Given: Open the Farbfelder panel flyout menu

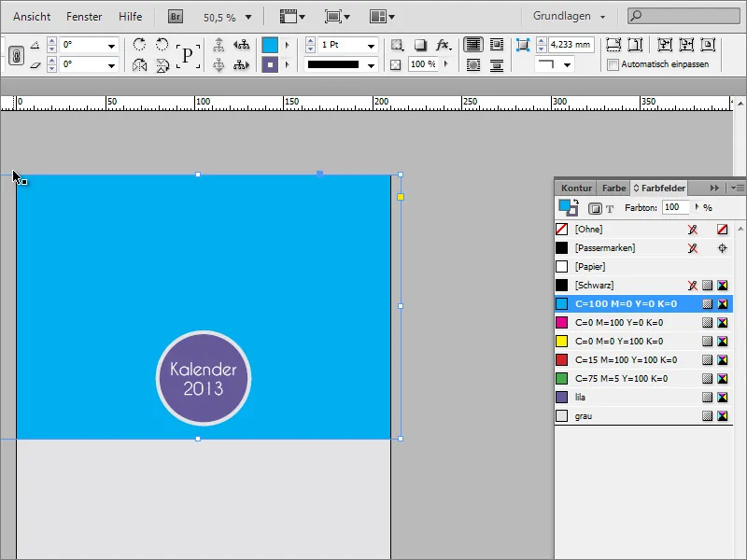Looking at the screenshot, I should 738,189.
